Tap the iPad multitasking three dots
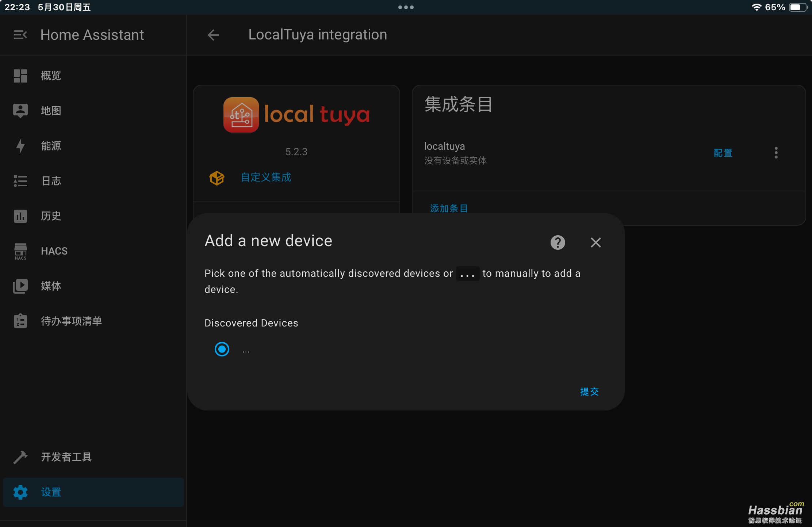The height and width of the screenshot is (527, 812). click(x=406, y=7)
